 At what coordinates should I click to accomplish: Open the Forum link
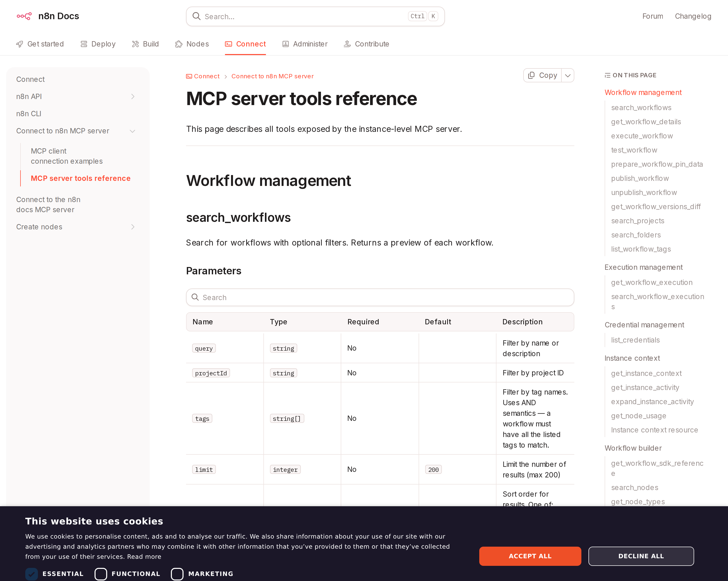(652, 16)
